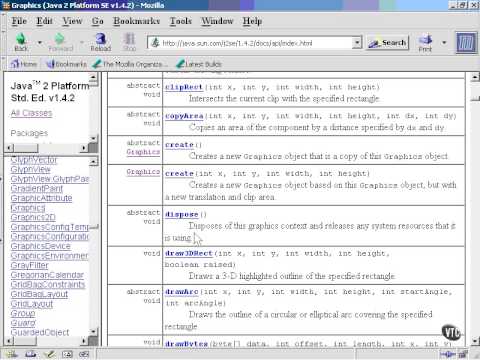Click the dispose method link
Viewport: 480px width, 360px height.
click(182, 214)
